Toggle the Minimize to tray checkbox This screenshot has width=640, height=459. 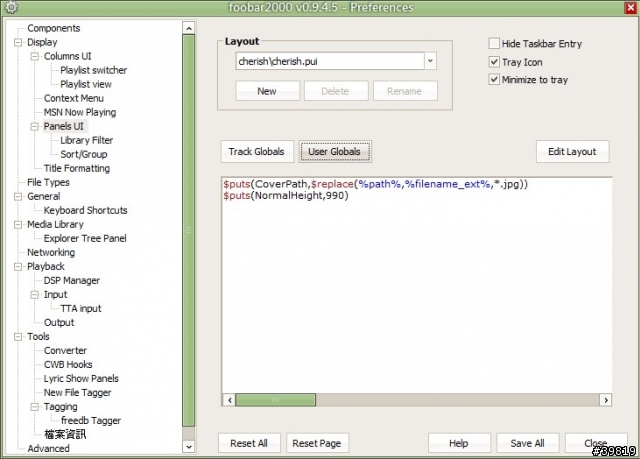tap(494, 79)
